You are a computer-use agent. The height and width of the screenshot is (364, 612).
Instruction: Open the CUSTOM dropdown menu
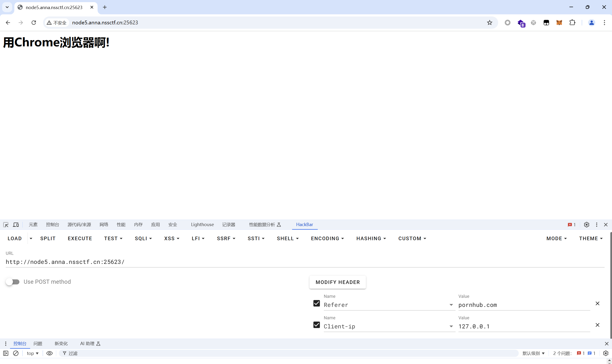412,239
